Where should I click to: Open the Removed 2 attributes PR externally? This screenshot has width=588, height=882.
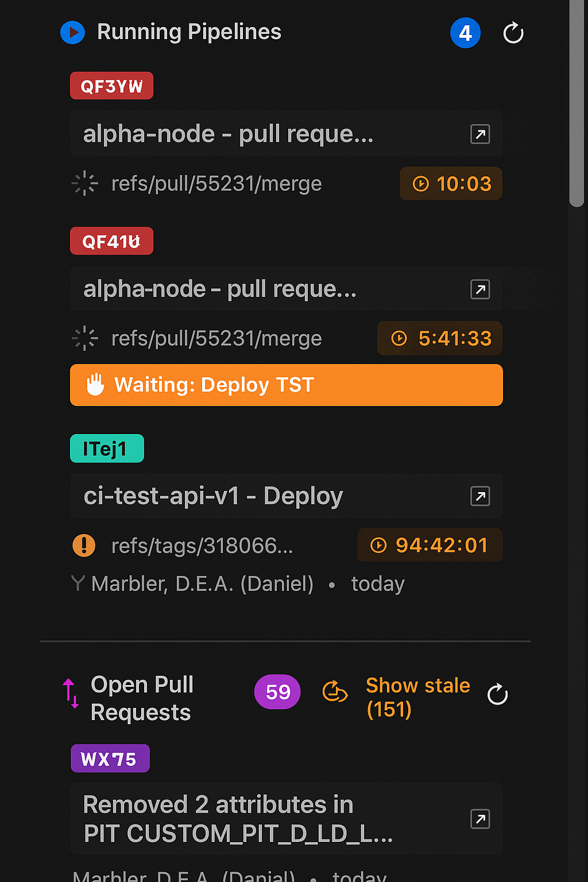(480, 819)
